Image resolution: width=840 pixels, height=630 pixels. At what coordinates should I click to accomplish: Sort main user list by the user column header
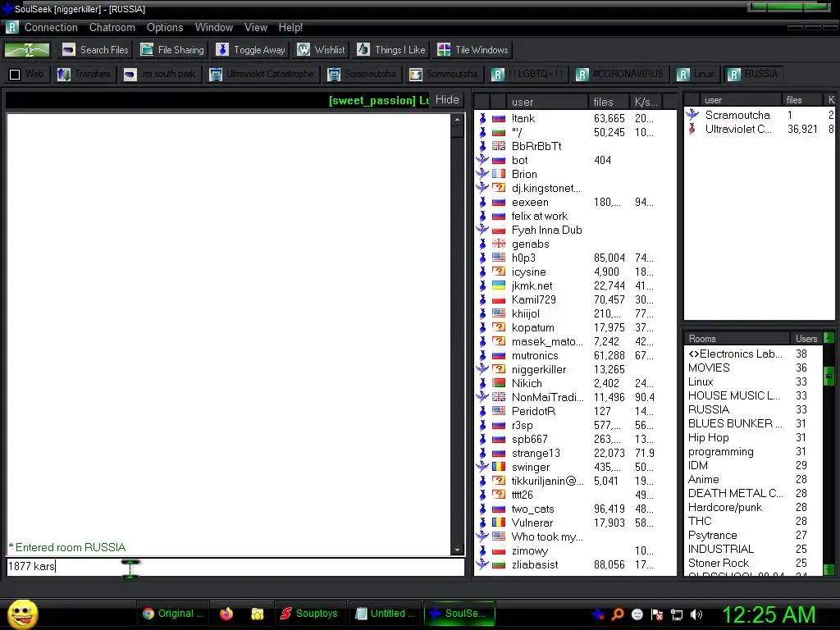[x=547, y=102]
